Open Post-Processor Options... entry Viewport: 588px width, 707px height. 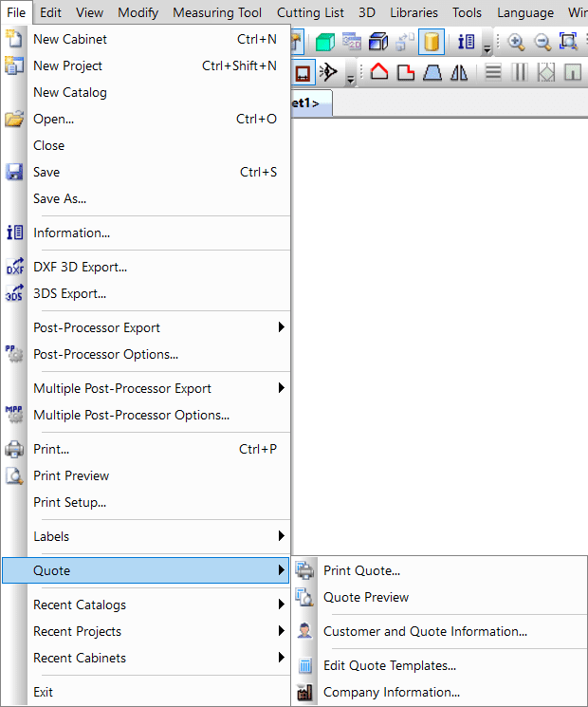pos(145,354)
